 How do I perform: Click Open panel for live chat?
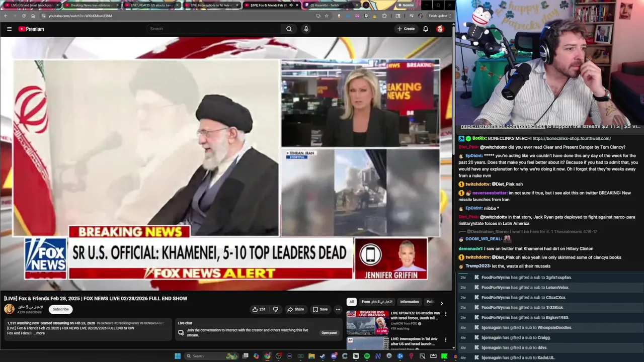click(329, 333)
